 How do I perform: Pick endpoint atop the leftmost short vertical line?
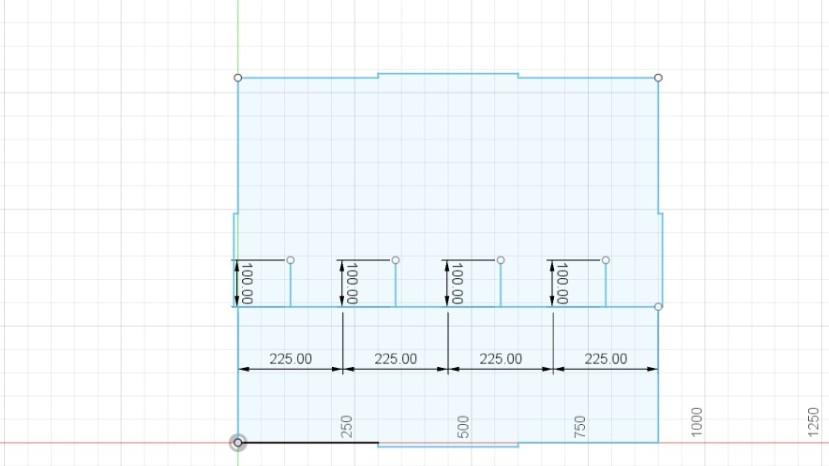coord(290,260)
